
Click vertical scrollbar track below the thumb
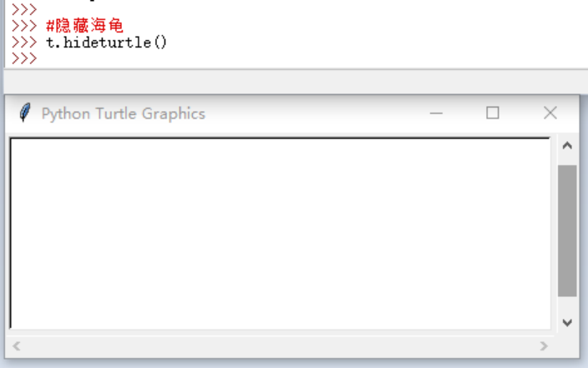coord(567,305)
